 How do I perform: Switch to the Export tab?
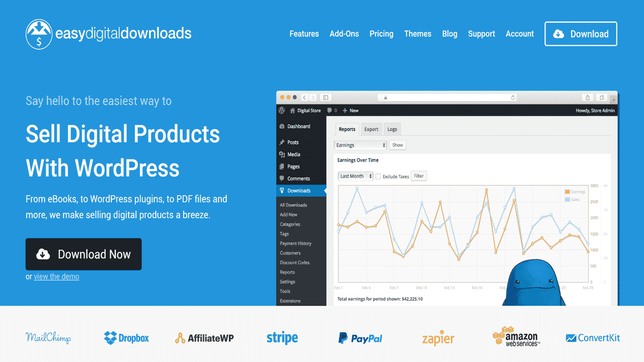[x=371, y=129]
